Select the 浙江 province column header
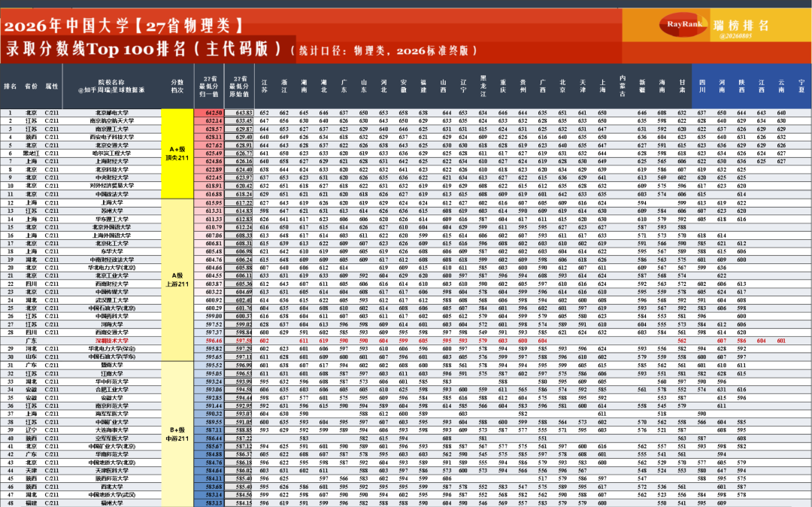This screenshot has width=812, height=507. click(x=284, y=86)
